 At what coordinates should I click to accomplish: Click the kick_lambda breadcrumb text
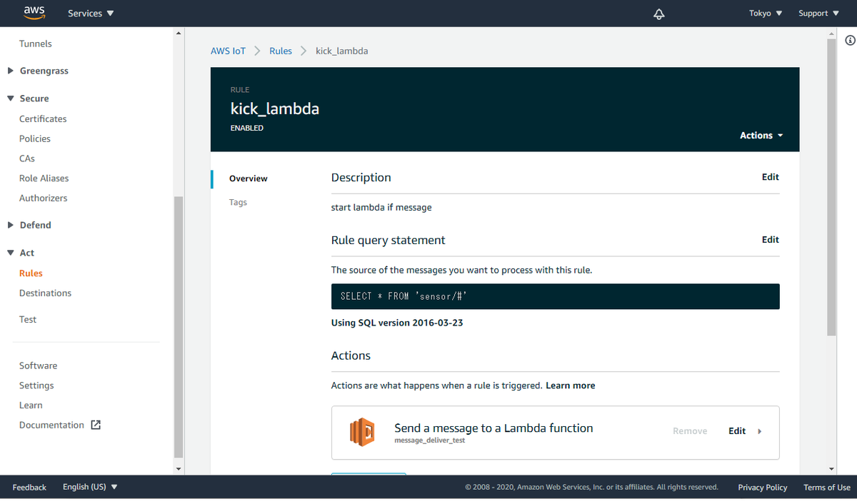coord(342,51)
